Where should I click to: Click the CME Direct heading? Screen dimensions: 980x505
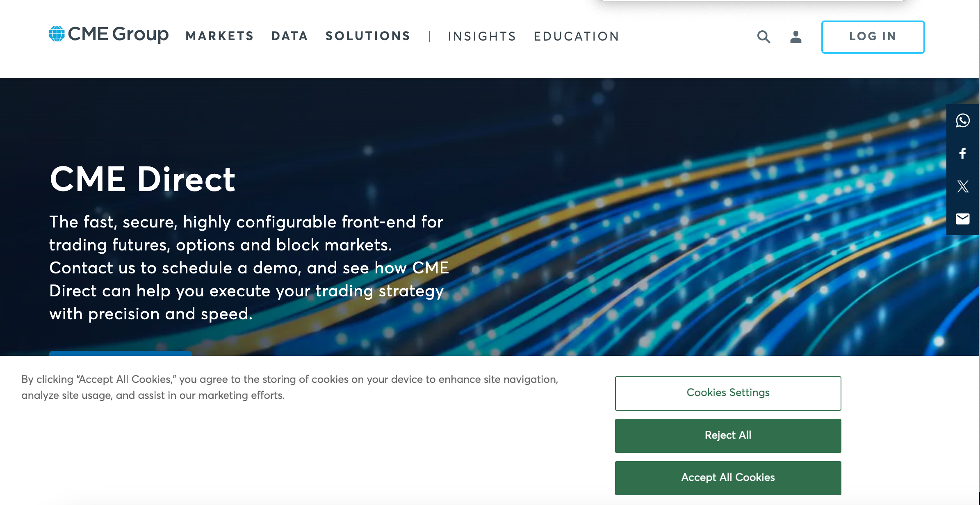pos(142,179)
